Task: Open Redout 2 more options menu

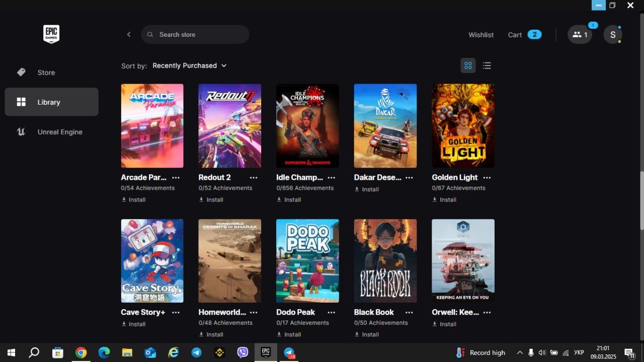Action: (x=254, y=178)
